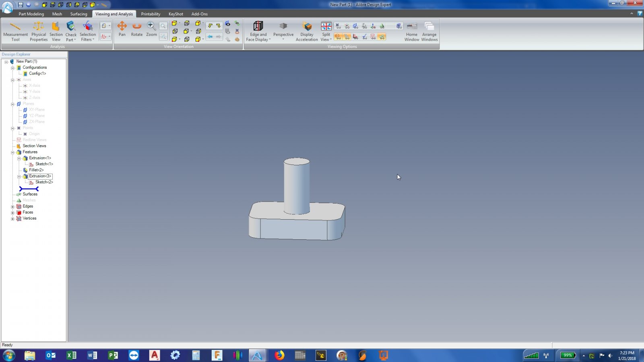Expand the Edges node
Viewport: 644px width, 362px height.
click(12, 206)
